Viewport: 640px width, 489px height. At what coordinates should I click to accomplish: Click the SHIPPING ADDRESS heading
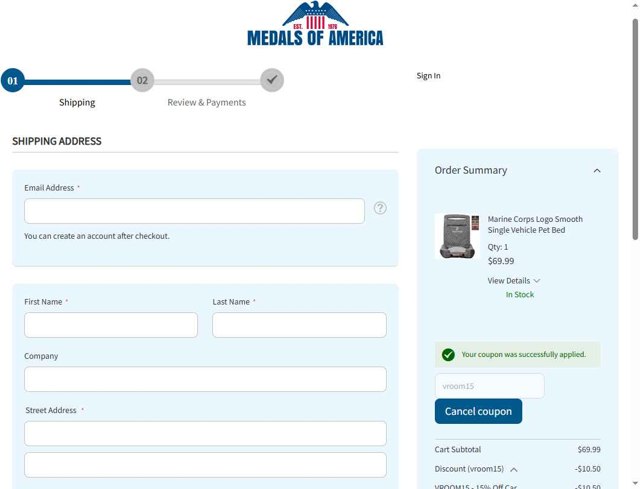tap(57, 141)
